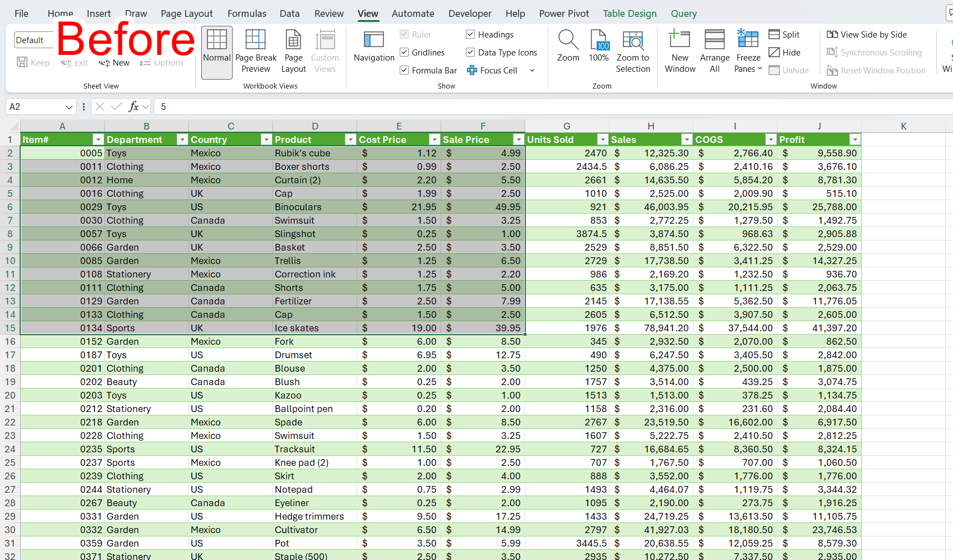This screenshot has width=953, height=560.
Task: Click Keep sheet view
Action: 33,63
